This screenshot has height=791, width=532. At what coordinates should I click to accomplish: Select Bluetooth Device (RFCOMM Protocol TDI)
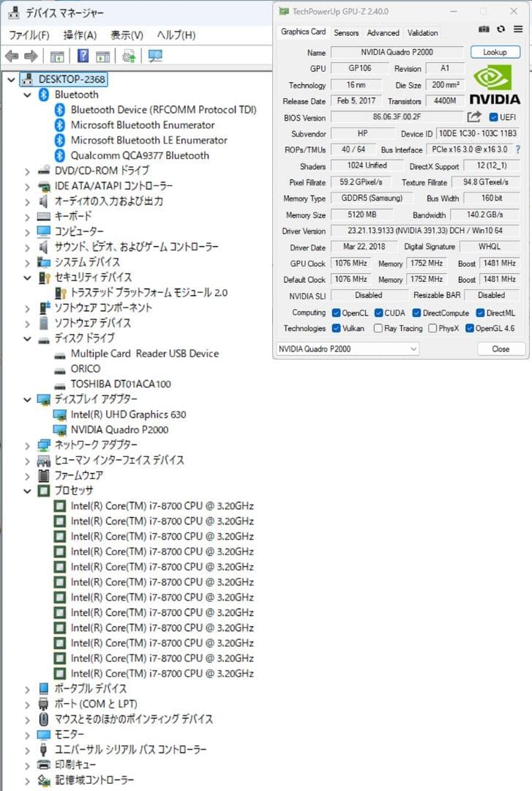(x=163, y=110)
